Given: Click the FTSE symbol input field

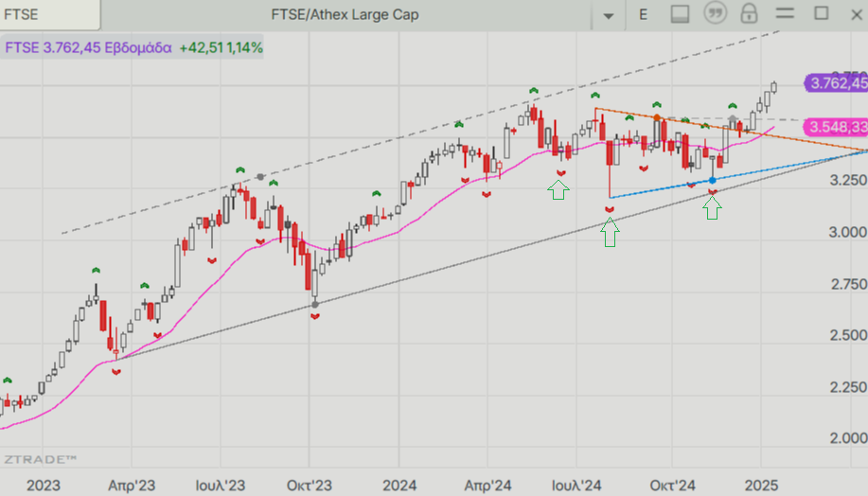Looking at the screenshot, I should [x=50, y=14].
